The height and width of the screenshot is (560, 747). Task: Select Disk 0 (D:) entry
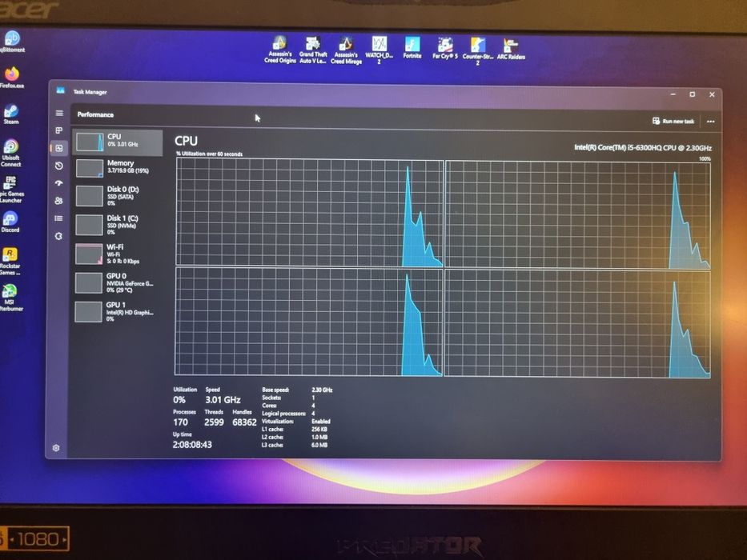[118, 196]
